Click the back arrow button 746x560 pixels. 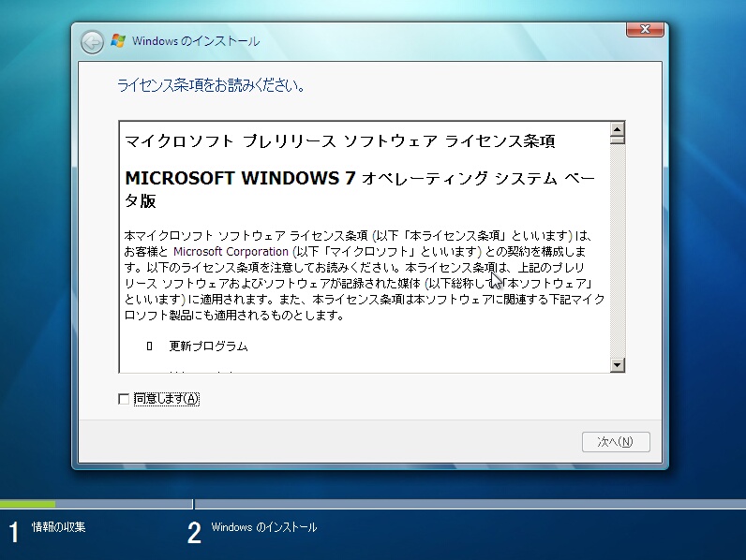(x=92, y=42)
